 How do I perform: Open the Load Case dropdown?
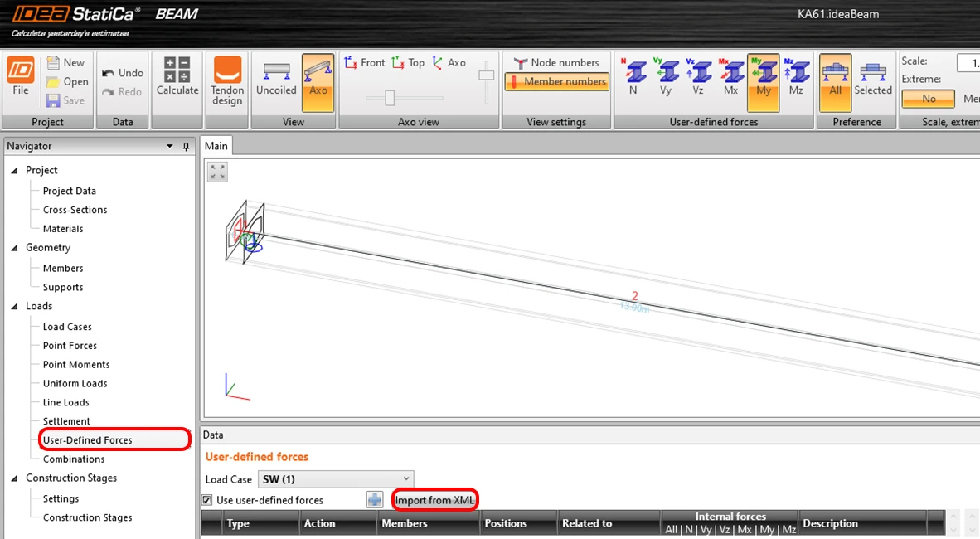[x=337, y=479]
